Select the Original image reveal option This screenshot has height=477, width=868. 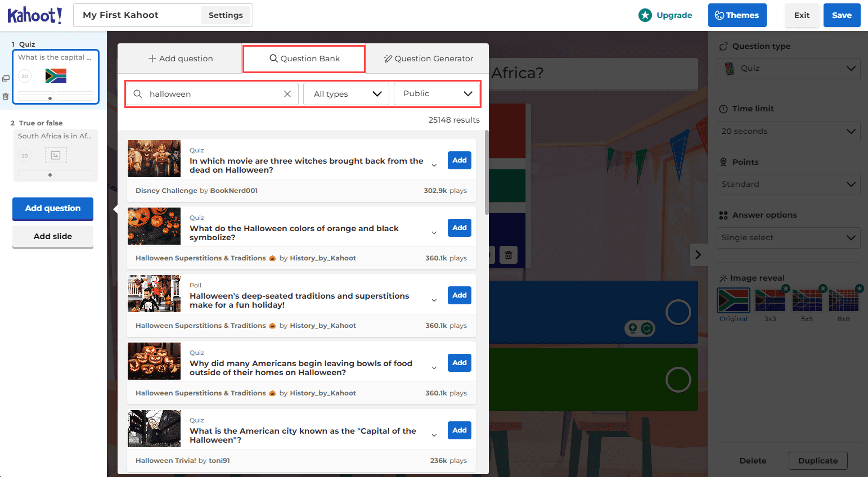734,300
